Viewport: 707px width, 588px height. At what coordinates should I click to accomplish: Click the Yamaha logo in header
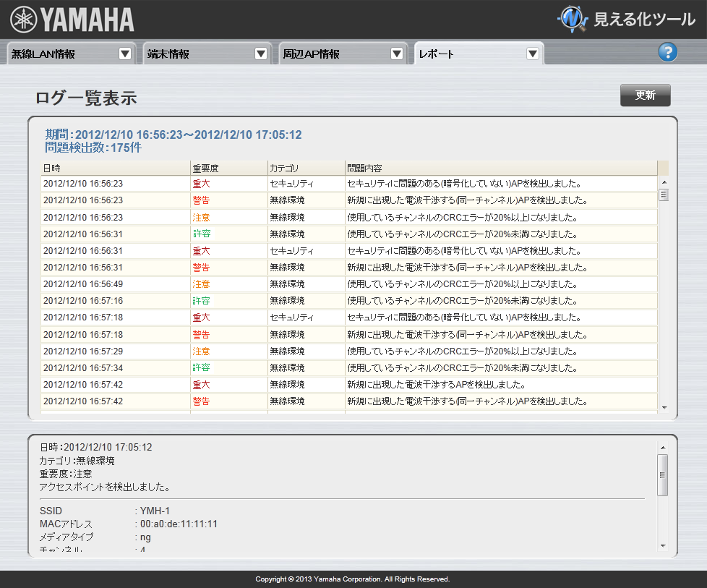72,20
